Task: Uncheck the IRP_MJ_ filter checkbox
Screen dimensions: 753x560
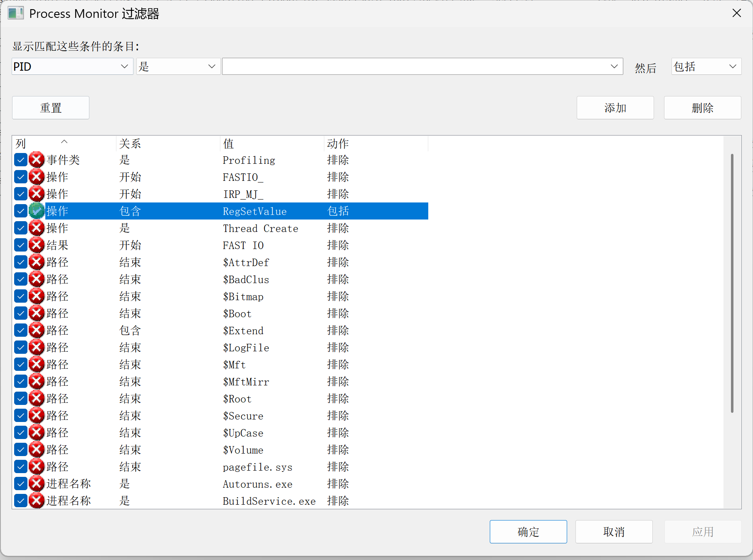Action: [x=21, y=194]
